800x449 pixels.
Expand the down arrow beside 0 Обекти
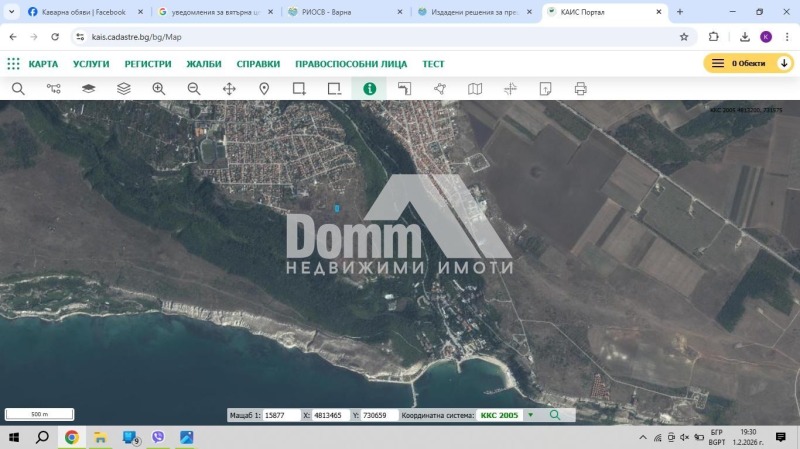click(784, 63)
